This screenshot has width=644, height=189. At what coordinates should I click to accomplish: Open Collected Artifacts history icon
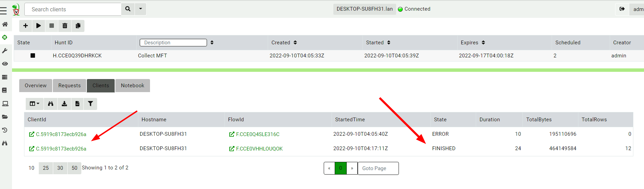click(x=5, y=130)
